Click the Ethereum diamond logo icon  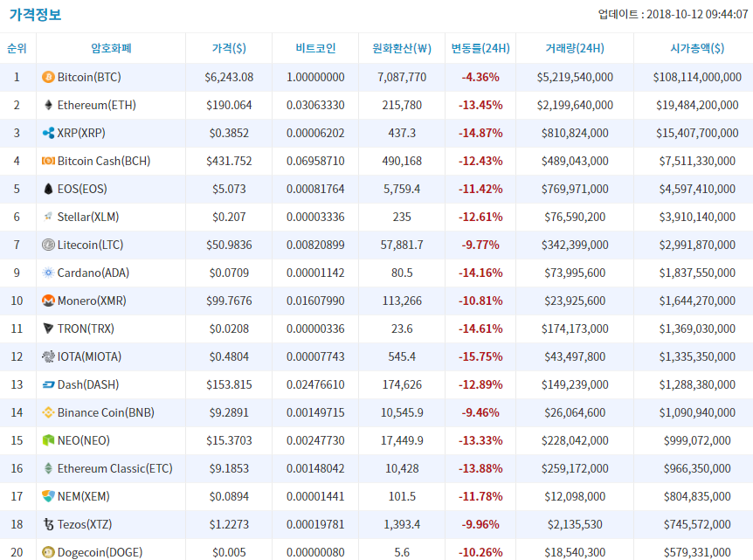(x=48, y=105)
